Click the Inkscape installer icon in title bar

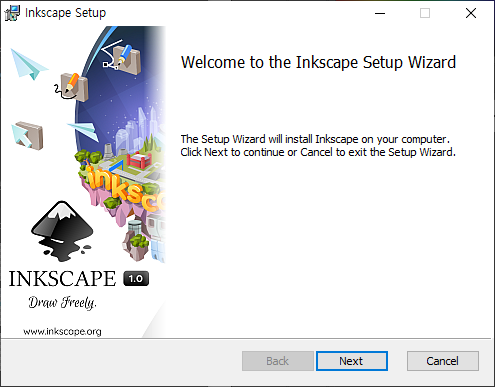coord(12,13)
